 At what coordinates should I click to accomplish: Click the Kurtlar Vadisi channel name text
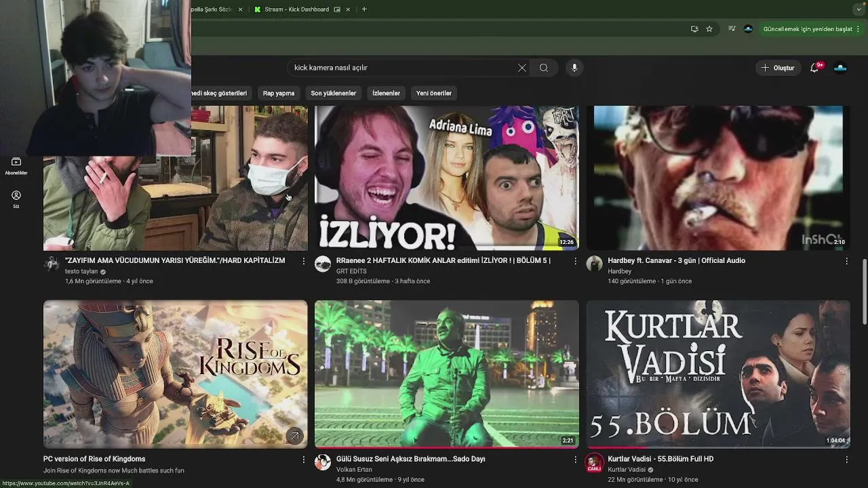coord(627,470)
